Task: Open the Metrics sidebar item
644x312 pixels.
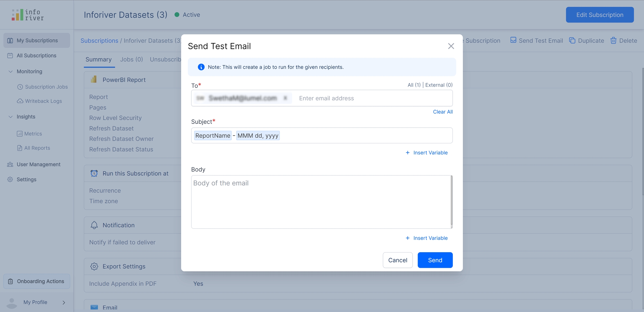Action: (x=33, y=134)
